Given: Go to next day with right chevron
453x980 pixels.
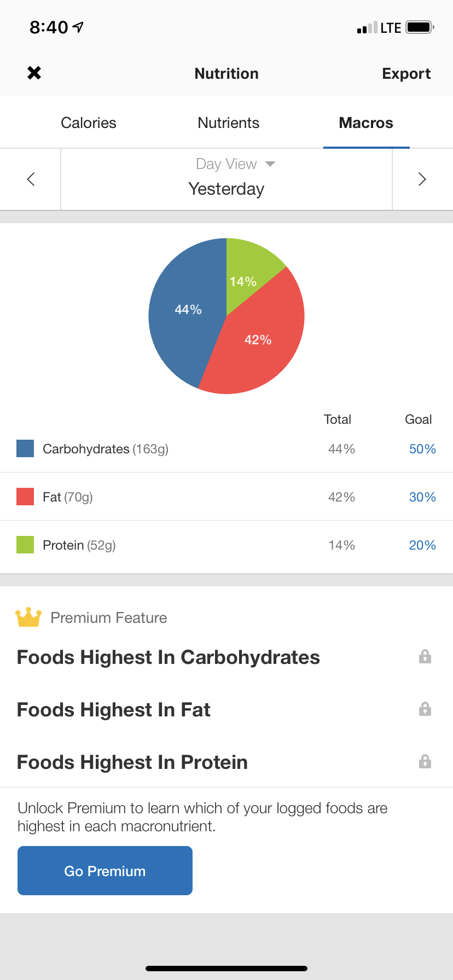Looking at the screenshot, I should click(x=422, y=179).
